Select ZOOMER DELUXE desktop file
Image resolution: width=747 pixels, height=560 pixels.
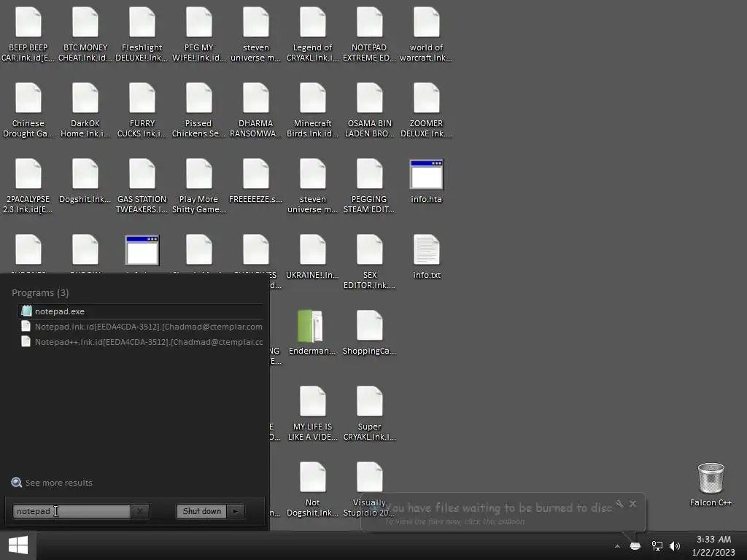(426, 111)
